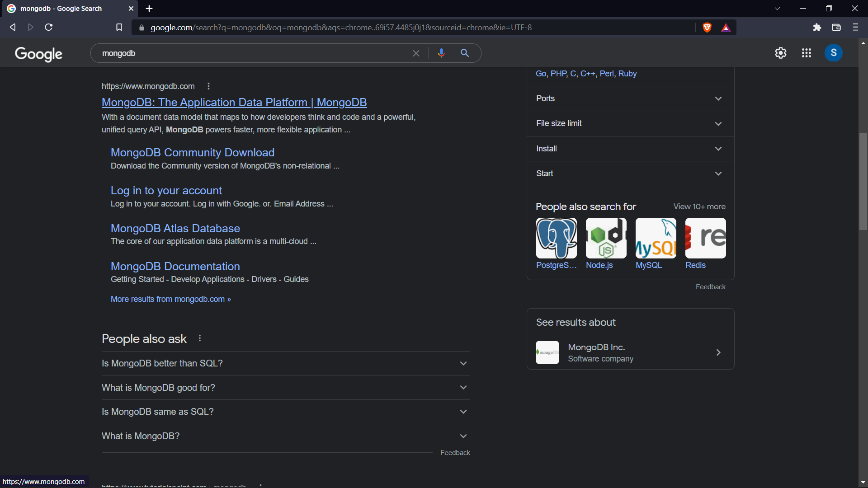The height and width of the screenshot is (488, 868).
Task: Expand 'What is MongoDB good for?'
Action: pos(286,388)
